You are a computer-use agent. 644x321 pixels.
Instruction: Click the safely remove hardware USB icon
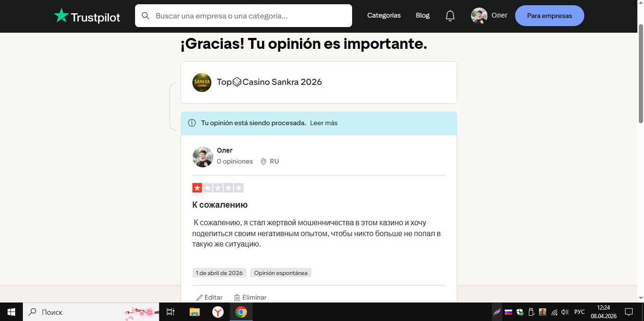click(x=531, y=312)
